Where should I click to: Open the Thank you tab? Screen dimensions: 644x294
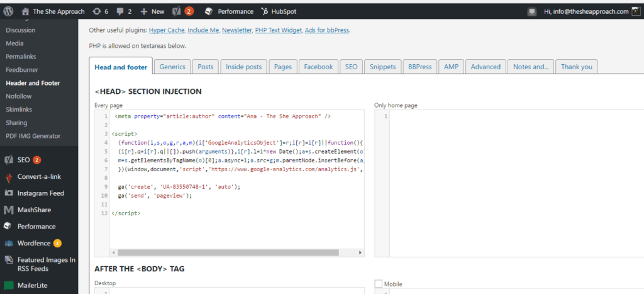577,67
